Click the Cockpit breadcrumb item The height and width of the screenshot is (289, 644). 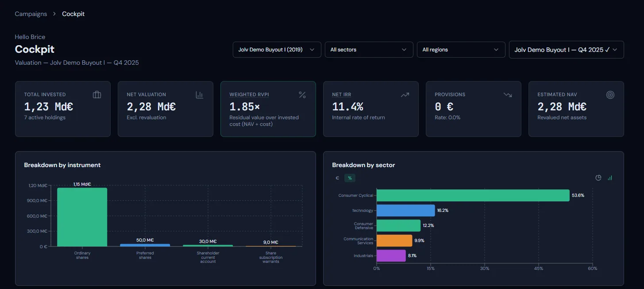coord(73,14)
